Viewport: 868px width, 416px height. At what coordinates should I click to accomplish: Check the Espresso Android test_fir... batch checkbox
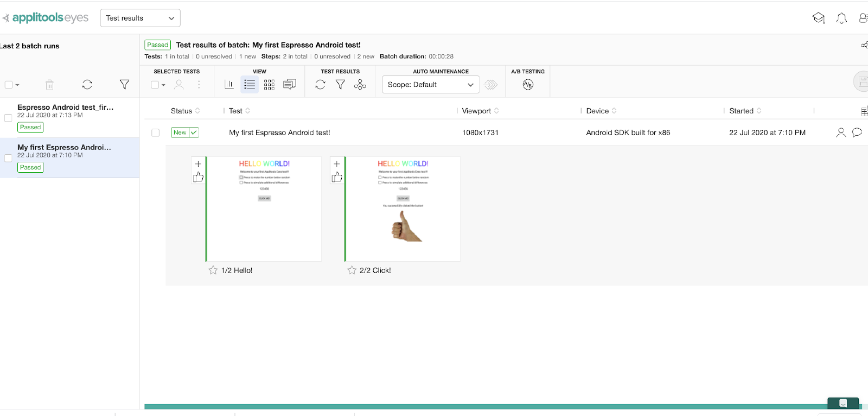pyautogui.click(x=8, y=118)
